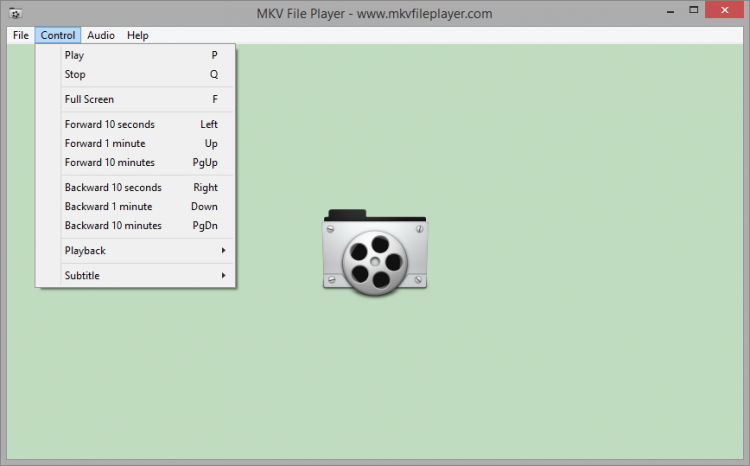The image size is (750, 466).
Task: Open the Audio menu
Action: 100,35
